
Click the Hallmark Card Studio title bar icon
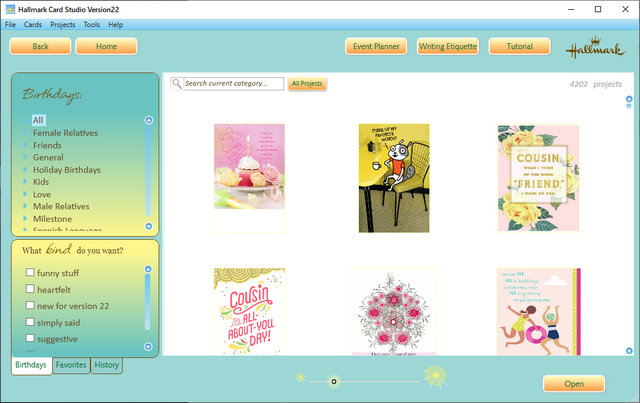10,9
